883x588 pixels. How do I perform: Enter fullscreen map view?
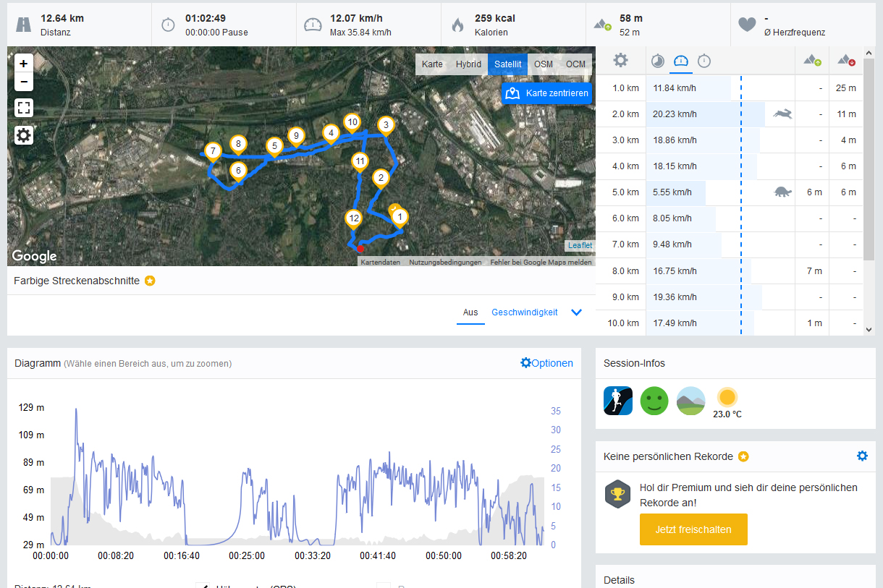point(24,108)
